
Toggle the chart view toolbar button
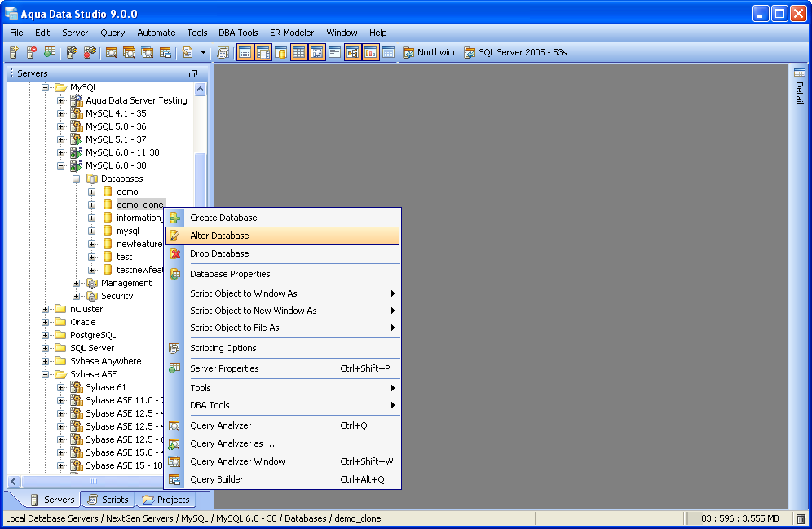tap(370, 52)
